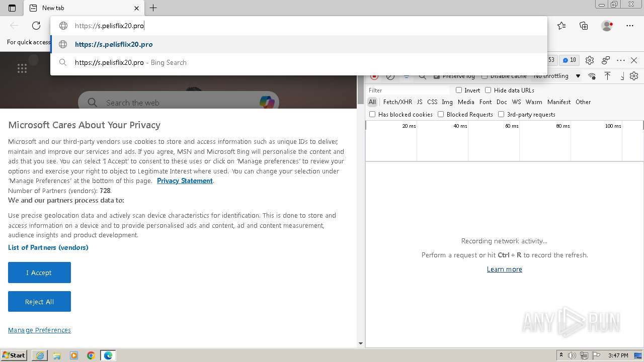Filter requests by JS

pos(420,102)
